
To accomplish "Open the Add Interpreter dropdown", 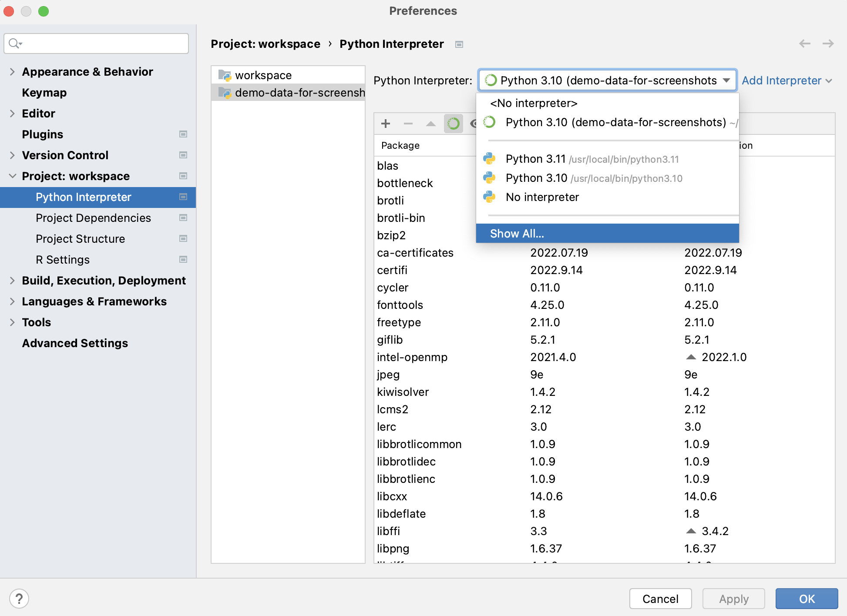I will click(x=787, y=80).
